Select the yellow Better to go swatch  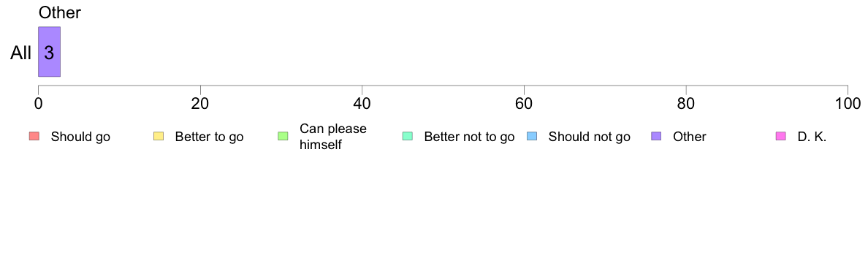[x=159, y=136]
